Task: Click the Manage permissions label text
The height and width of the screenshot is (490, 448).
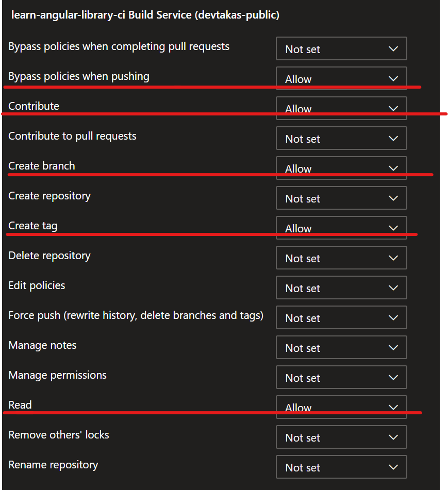Action: pos(58,375)
